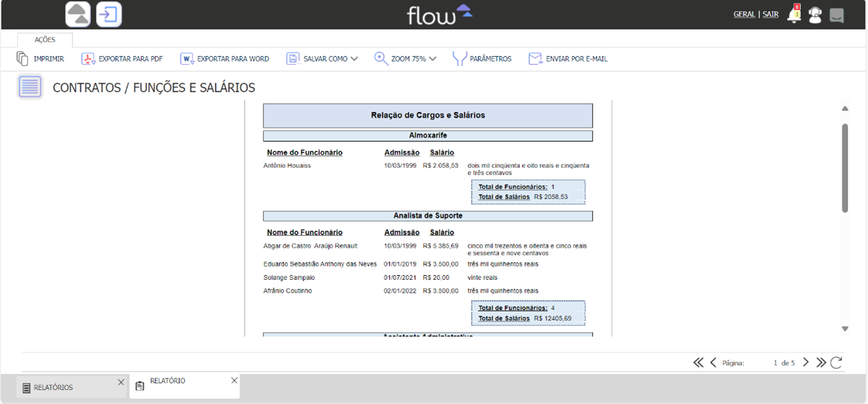Click the scrollbar down arrow
The width and height of the screenshot is (868, 404).
845,329
